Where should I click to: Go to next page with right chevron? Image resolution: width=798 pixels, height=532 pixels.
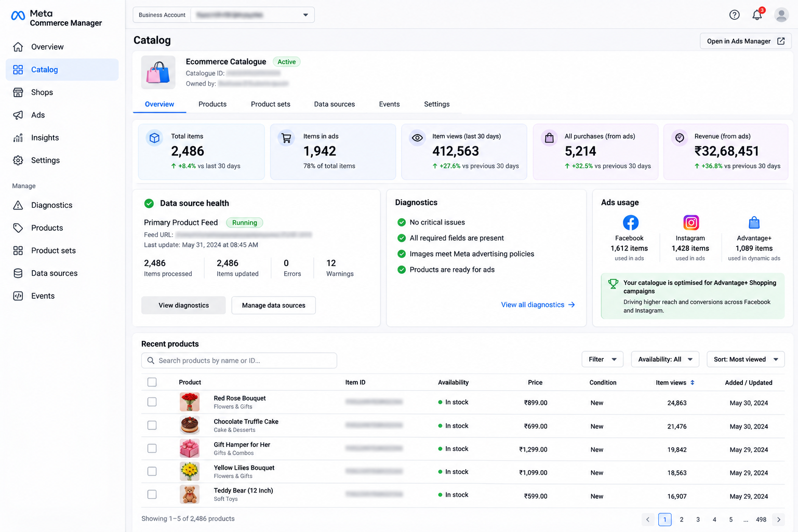[778, 520]
